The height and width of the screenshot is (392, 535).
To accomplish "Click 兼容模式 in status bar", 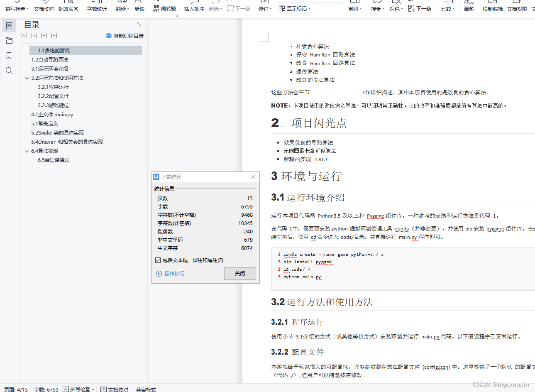I will click(x=146, y=390).
